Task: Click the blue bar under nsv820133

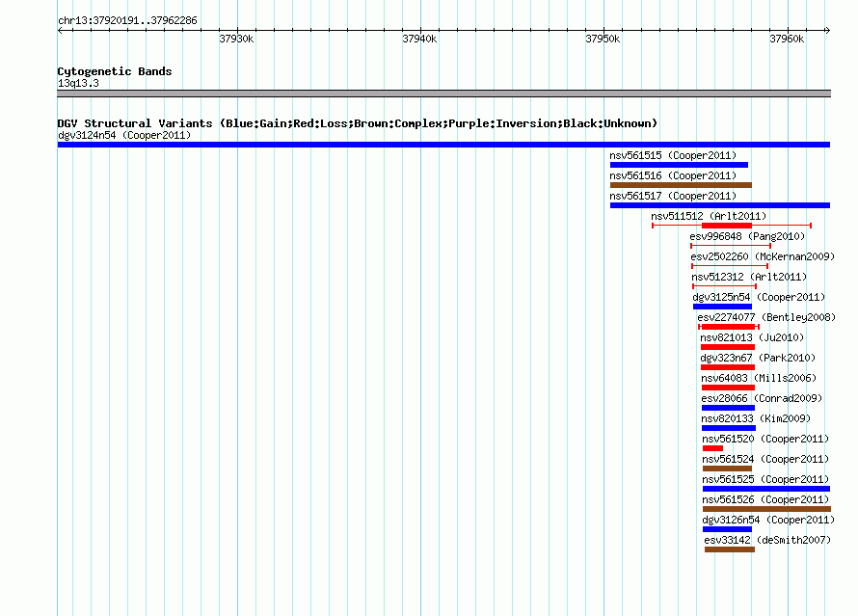Action: 729,428
